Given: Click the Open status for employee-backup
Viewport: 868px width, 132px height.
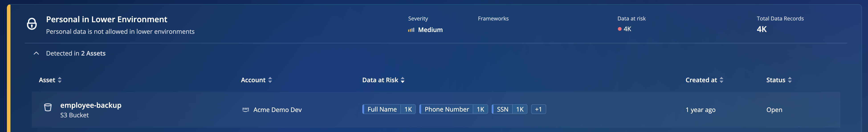Looking at the screenshot, I should 774,110.
